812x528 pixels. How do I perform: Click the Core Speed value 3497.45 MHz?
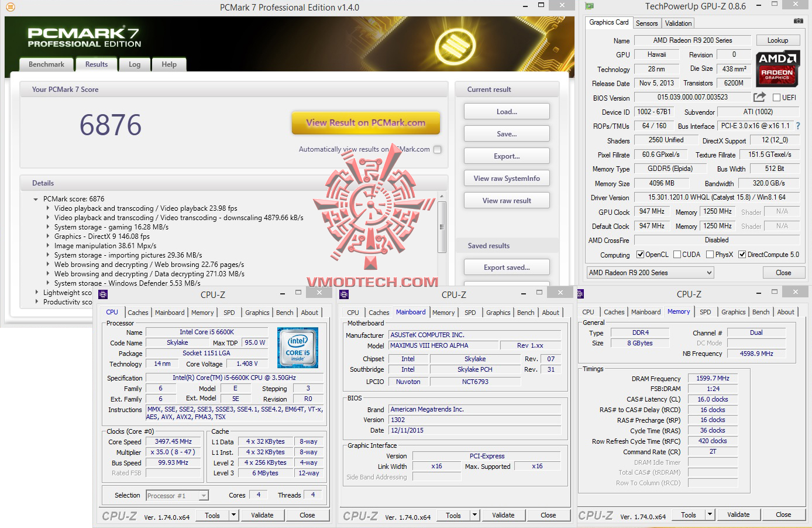[173, 442]
